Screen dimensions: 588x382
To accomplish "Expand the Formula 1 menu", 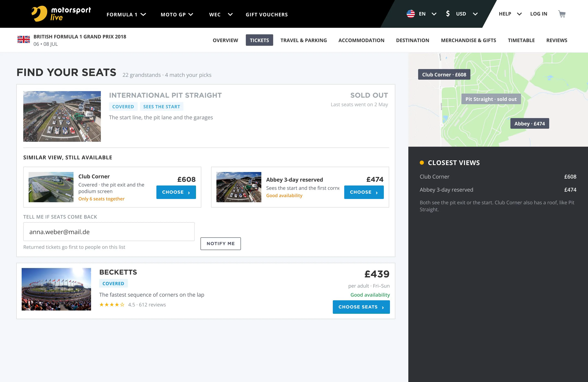I will click(126, 15).
